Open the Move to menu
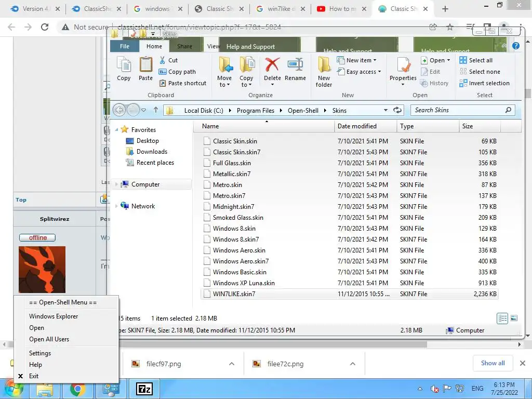Viewport: 532px width, 399px height. [x=224, y=72]
